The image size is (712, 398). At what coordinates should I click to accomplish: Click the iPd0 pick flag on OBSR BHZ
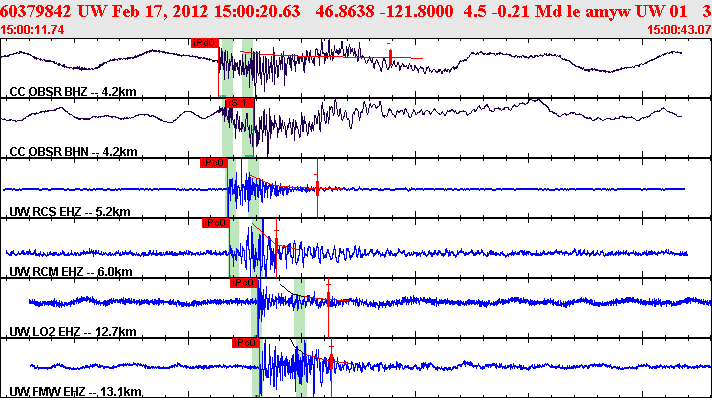point(205,43)
